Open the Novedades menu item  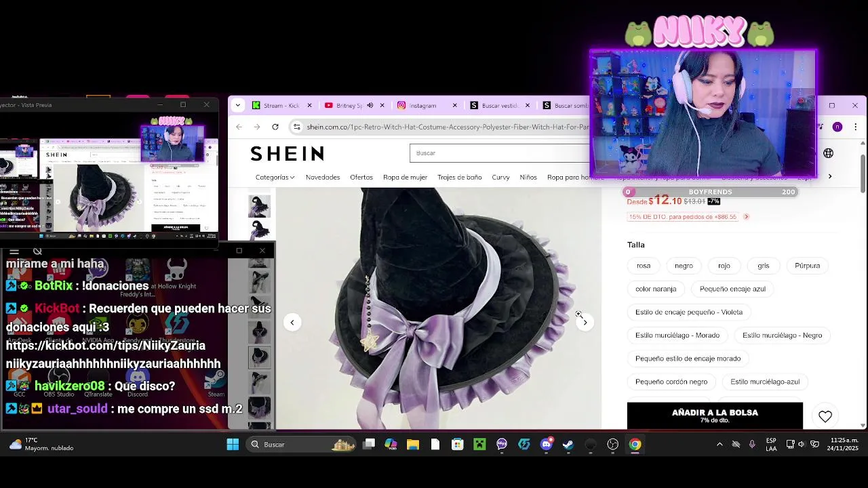[323, 178]
